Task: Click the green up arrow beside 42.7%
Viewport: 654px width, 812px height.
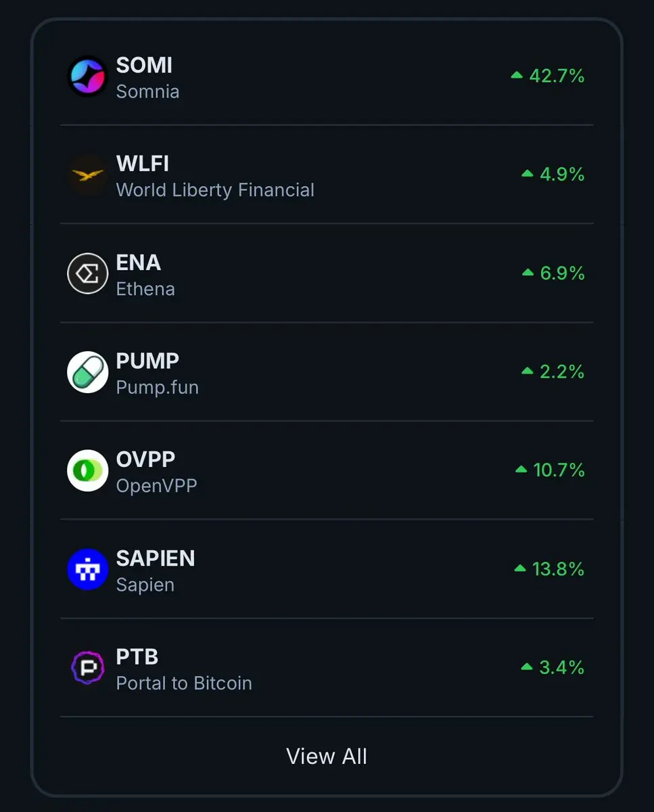Action: (x=517, y=75)
